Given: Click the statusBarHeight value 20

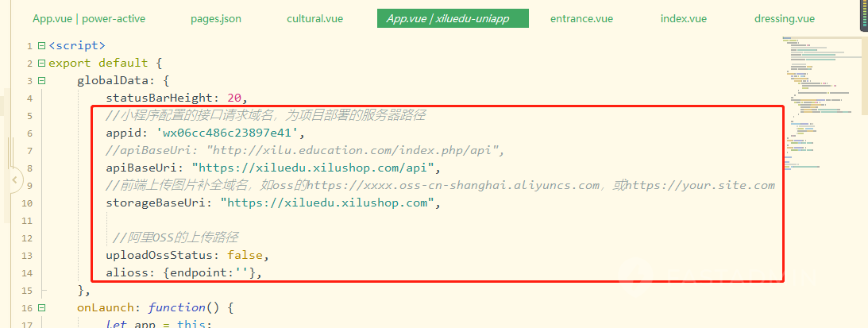Looking at the screenshot, I should (235, 98).
